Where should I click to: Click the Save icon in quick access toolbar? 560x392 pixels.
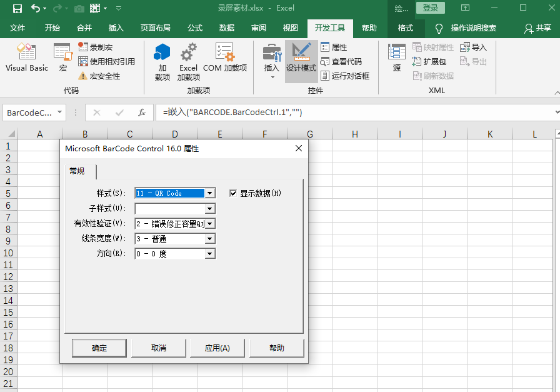point(17,8)
